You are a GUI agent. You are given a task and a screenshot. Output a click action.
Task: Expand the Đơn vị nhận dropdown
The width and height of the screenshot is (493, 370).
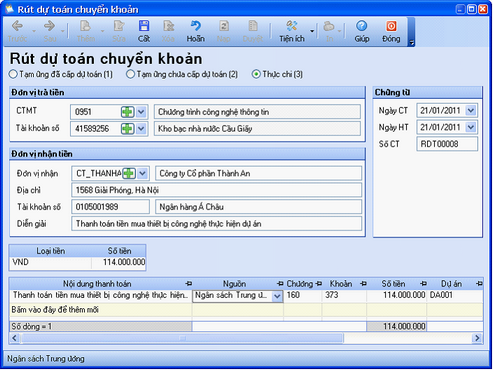click(x=143, y=173)
